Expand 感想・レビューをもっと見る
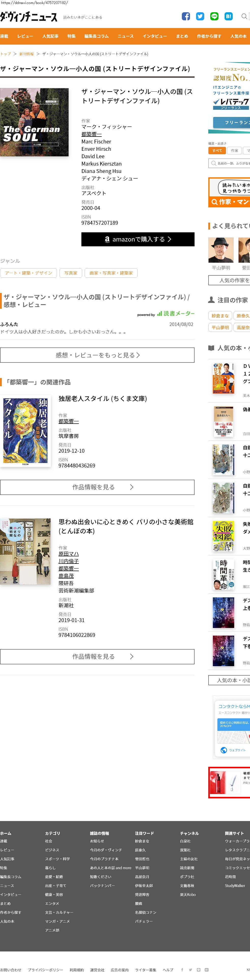The width and height of the screenshot is (250, 980). coord(97,355)
